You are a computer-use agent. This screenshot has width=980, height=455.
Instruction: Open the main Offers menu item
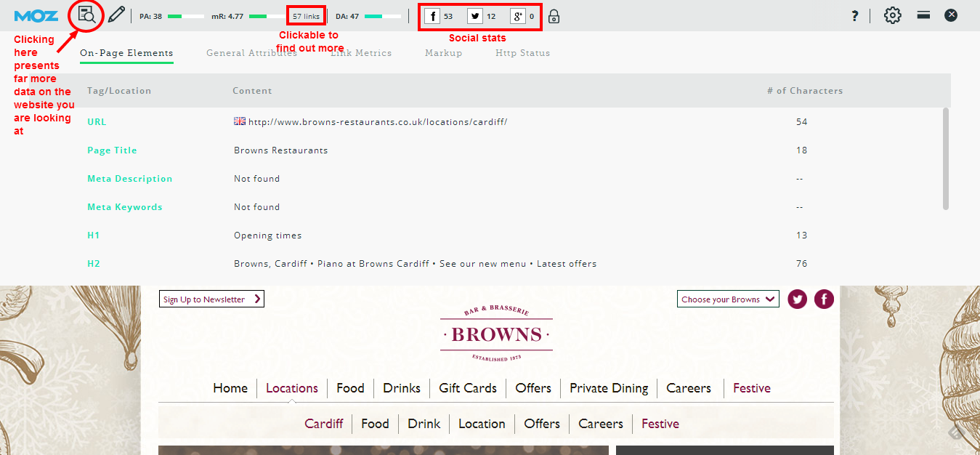533,388
